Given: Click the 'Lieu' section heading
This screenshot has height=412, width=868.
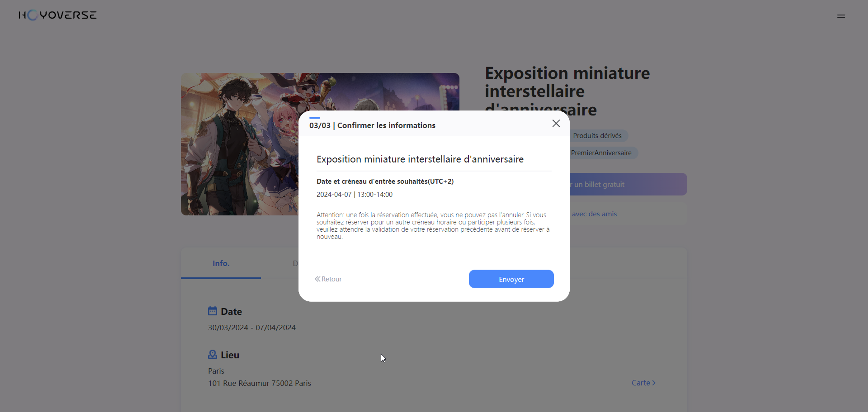Looking at the screenshot, I should 230,355.
